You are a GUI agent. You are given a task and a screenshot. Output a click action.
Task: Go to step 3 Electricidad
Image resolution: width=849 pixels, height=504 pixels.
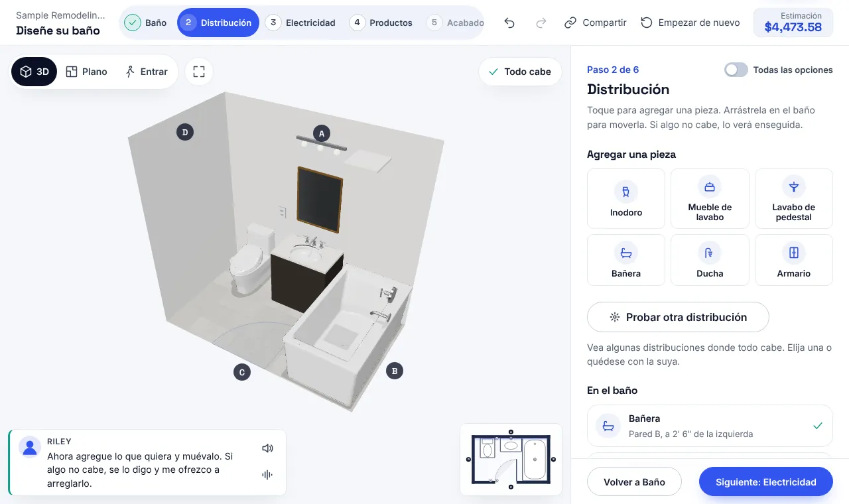click(300, 23)
